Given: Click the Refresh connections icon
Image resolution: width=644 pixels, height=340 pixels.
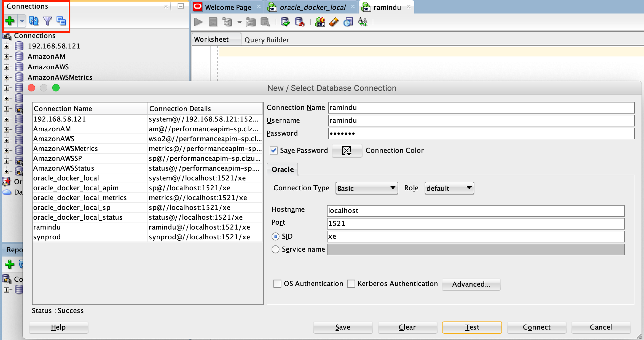Looking at the screenshot, I should (x=33, y=21).
